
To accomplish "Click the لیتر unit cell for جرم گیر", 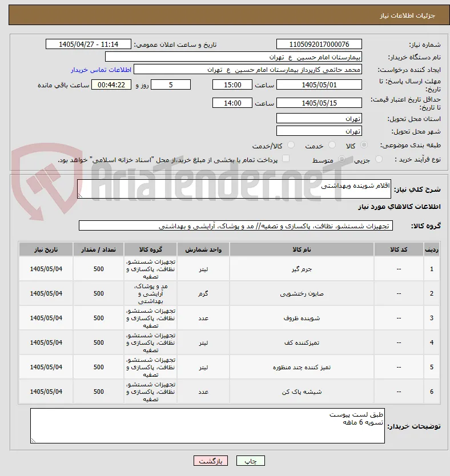I will 203,269.
